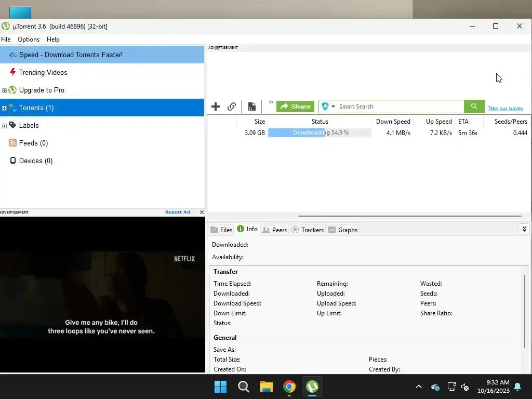Select Torrents (1) in sidebar

click(x=102, y=108)
